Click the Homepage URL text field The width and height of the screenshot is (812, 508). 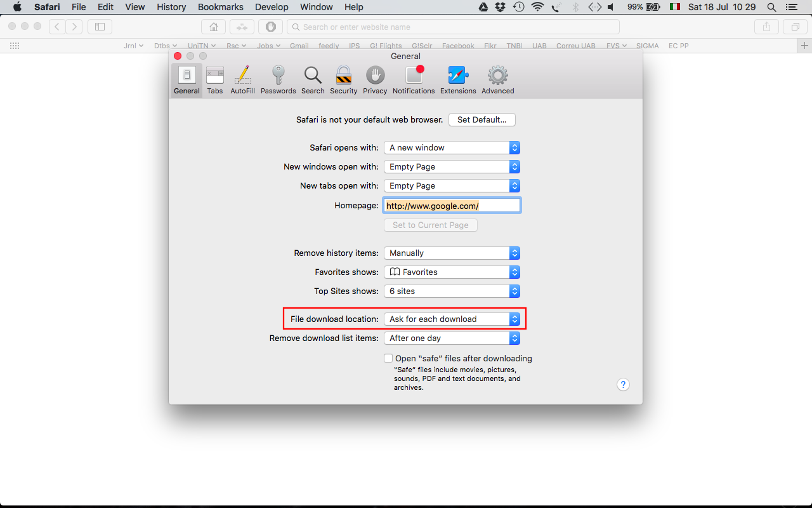pyautogui.click(x=452, y=206)
